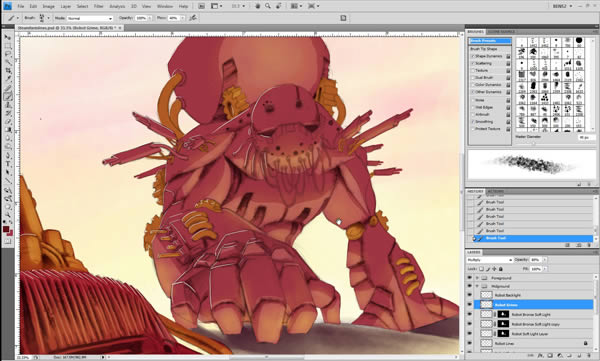The height and width of the screenshot is (361, 600).
Task: Select the Lasso tool
Action: click(x=7, y=54)
